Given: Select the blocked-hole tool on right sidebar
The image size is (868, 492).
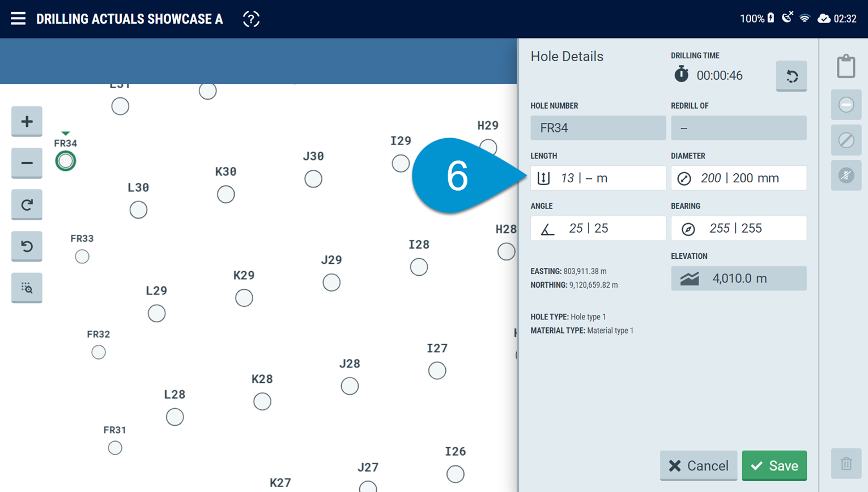Looking at the screenshot, I should [x=846, y=176].
